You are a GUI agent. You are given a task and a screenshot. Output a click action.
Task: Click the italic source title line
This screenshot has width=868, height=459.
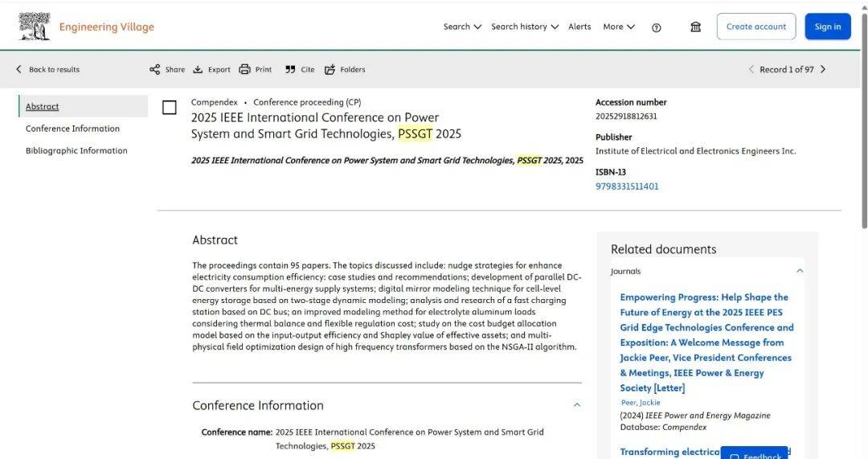pos(387,161)
